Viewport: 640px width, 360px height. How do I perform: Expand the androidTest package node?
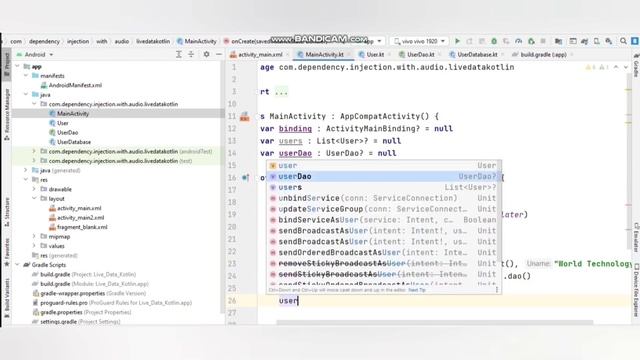(x=34, y=151)
